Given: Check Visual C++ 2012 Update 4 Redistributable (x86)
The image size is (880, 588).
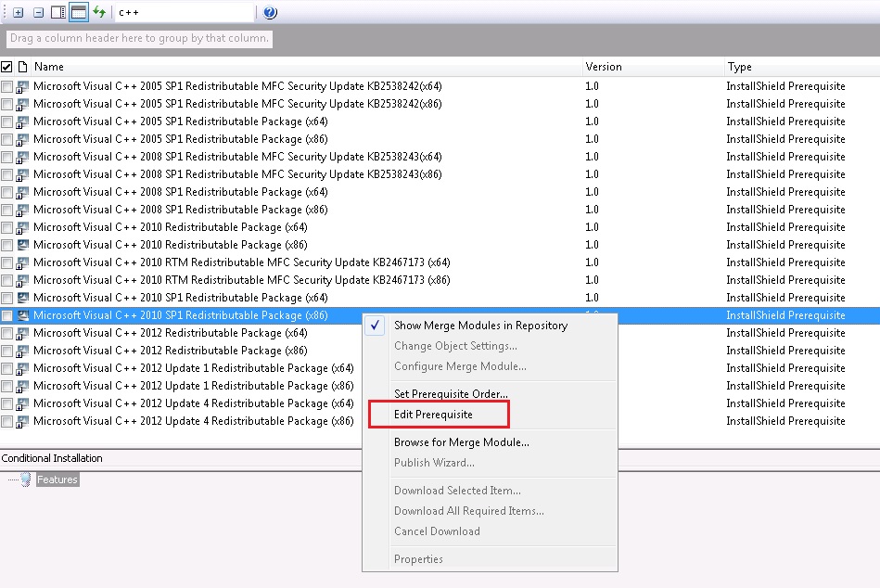Looking at the screenshot, I should 7,421.
